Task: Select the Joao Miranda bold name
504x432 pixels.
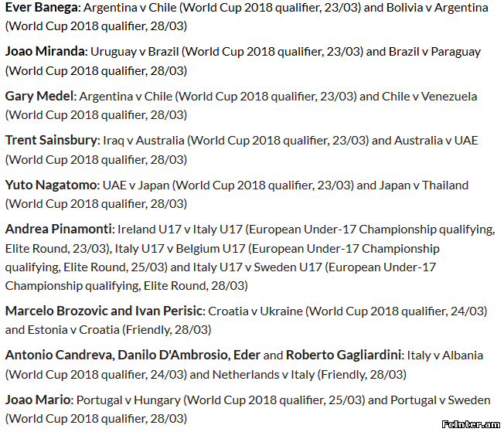Action: click(45, 52)
